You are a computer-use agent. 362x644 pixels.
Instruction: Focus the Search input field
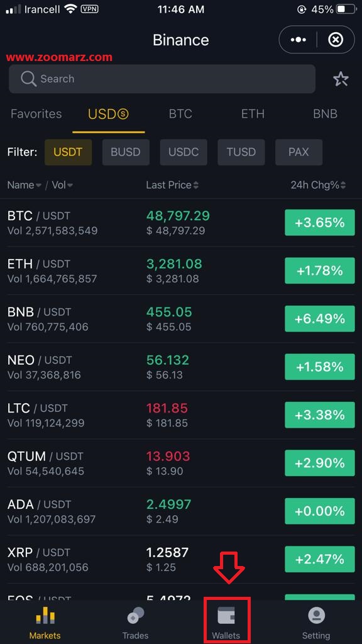[x=162, y=79]
